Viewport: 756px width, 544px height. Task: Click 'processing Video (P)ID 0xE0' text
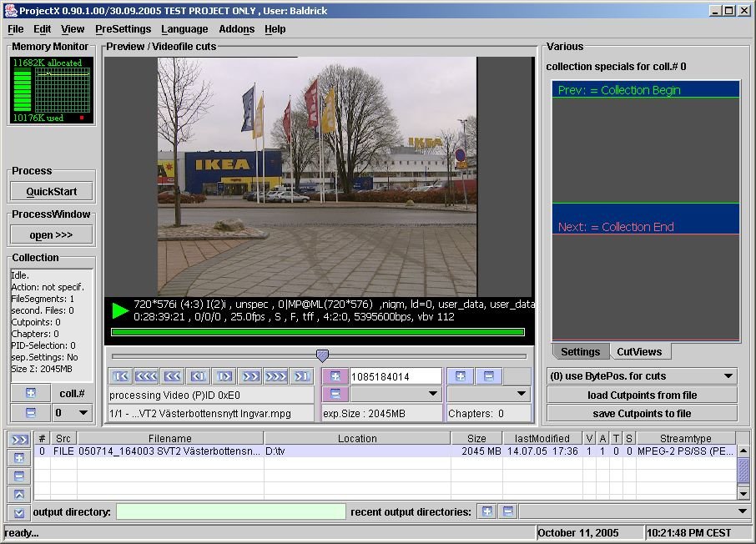point(174,395)
